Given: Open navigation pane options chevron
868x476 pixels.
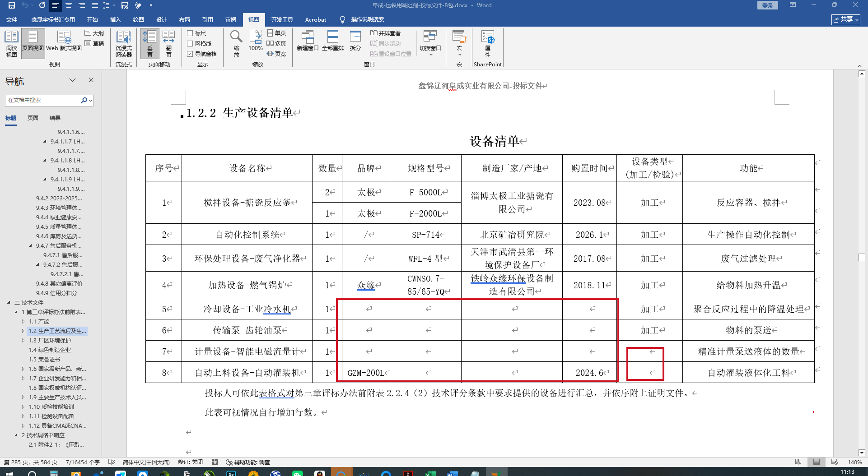Looking at the screenshot, I should pyautogui.click(x=72, y=80).
